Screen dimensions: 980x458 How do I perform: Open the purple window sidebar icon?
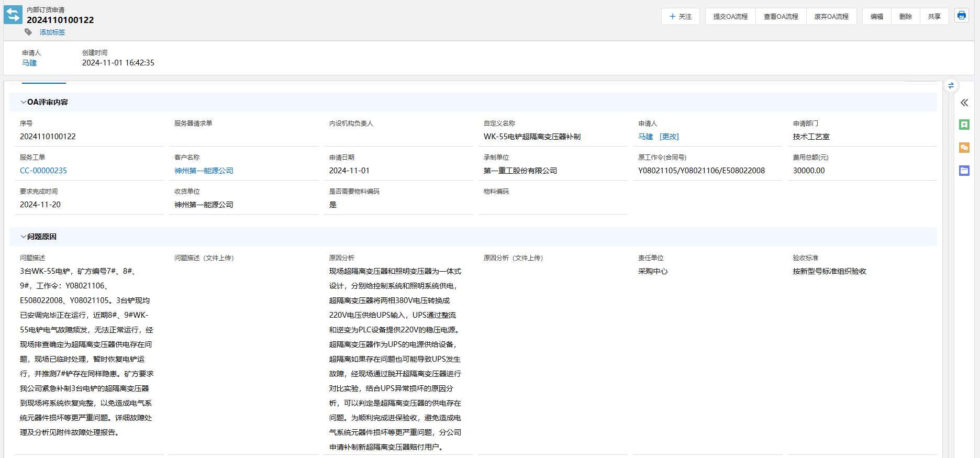(x=964, y=171)
